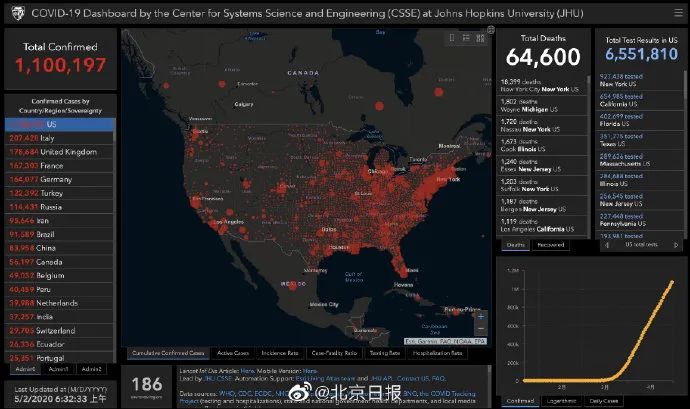Select Massachusetts US tested entry

click(x=640, y=160)
